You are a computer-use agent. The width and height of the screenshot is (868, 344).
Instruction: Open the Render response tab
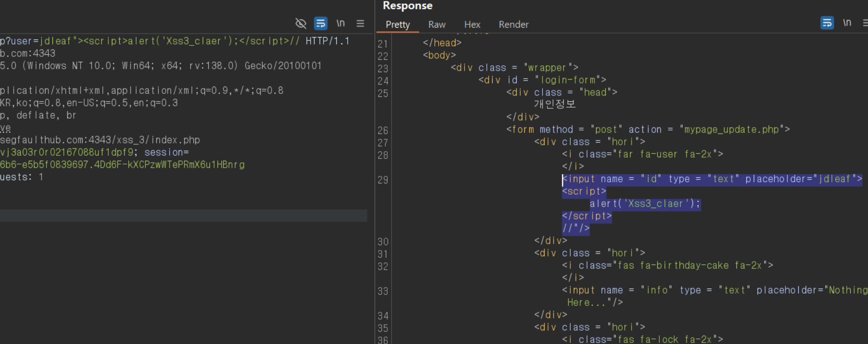click(513, 24)
